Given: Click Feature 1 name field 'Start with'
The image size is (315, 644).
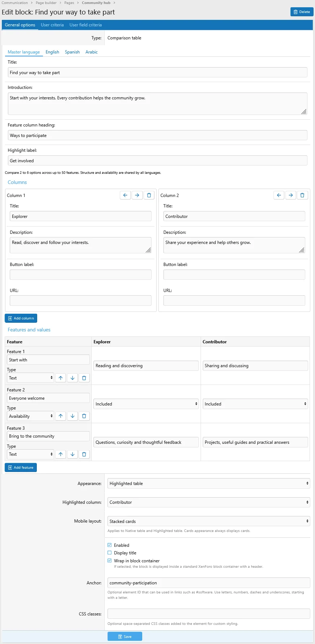Looking at the screenshot, I should point(48,360).
